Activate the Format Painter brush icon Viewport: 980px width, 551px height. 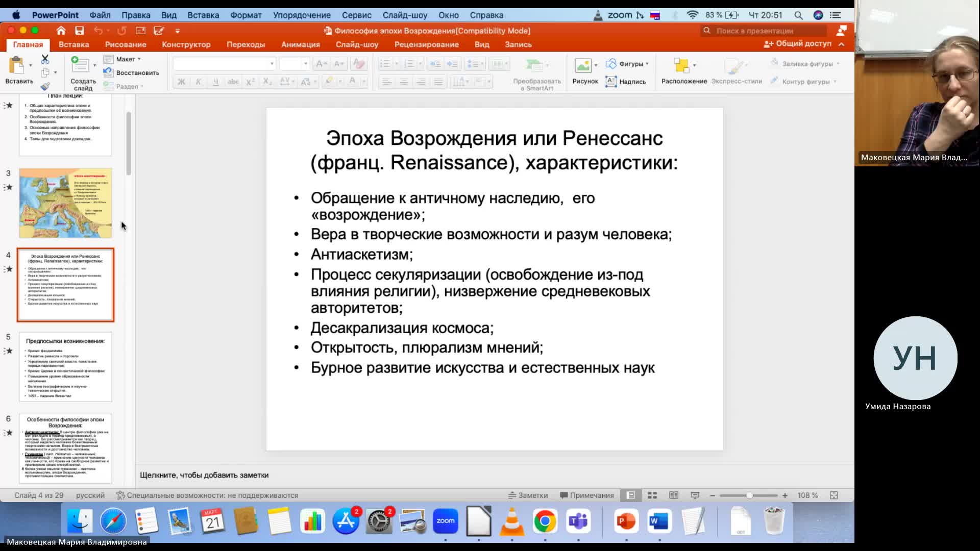coord(45,86)
